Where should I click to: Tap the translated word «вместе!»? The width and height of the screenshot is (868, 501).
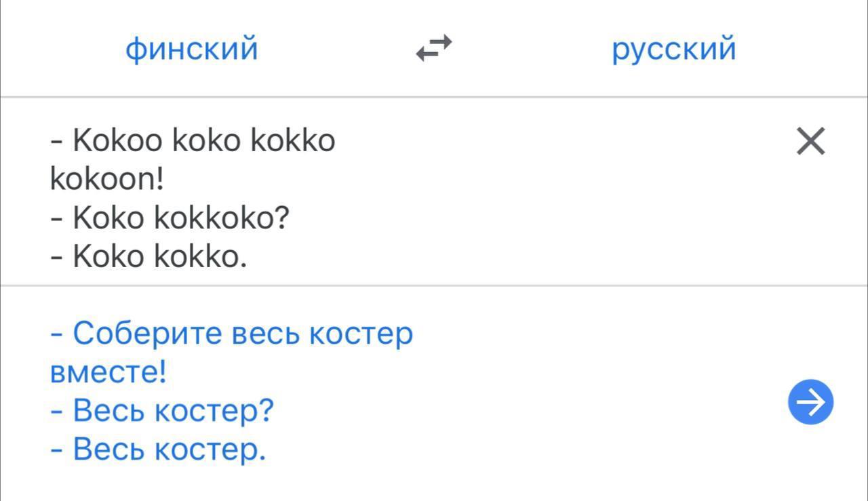coord(108,372)
